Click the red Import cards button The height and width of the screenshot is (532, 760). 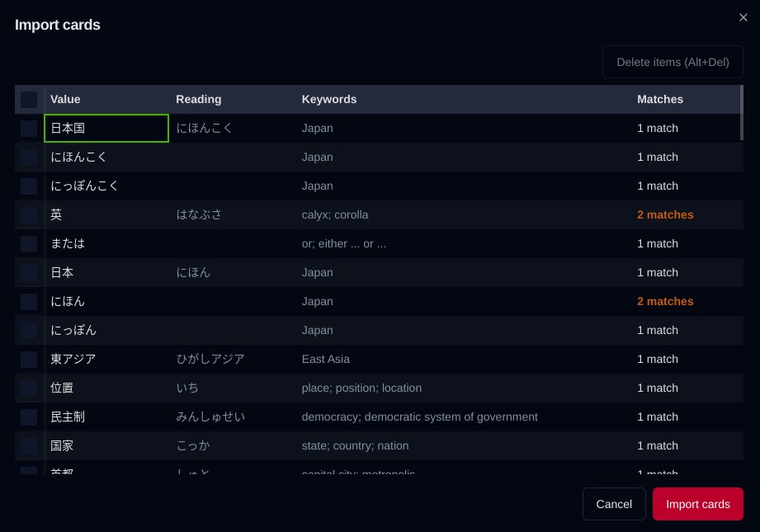point(697,504)
